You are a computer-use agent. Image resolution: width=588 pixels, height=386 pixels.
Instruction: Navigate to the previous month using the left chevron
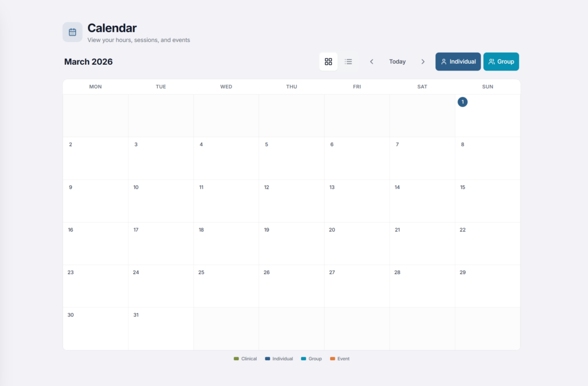point(372,61)
